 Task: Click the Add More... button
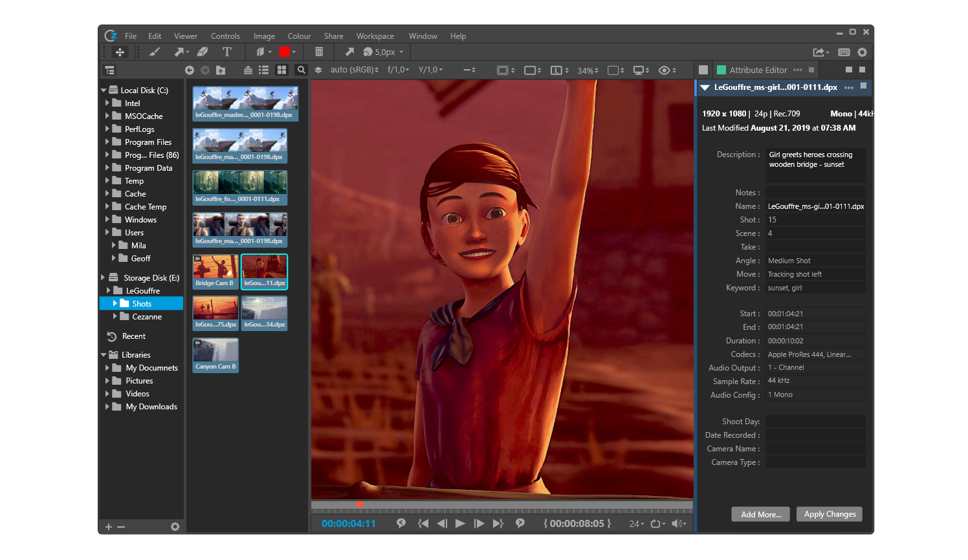tap(761, 514)
